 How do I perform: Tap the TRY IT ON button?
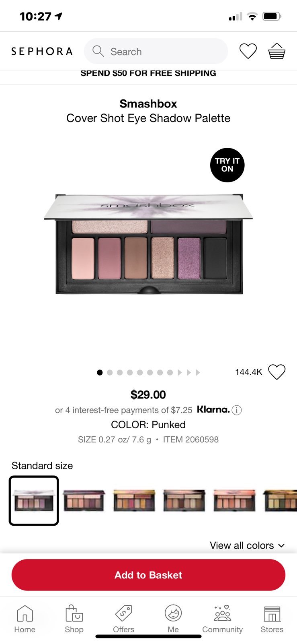[227, 165]
